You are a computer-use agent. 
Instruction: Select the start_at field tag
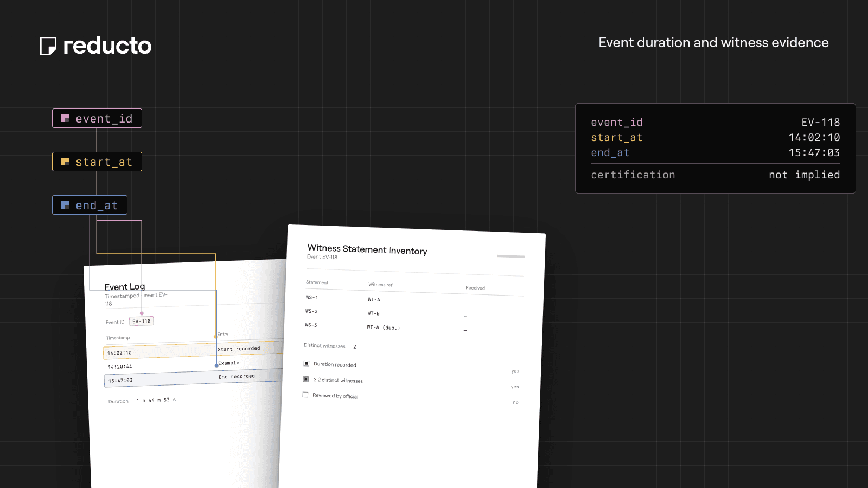click(97, 162)
